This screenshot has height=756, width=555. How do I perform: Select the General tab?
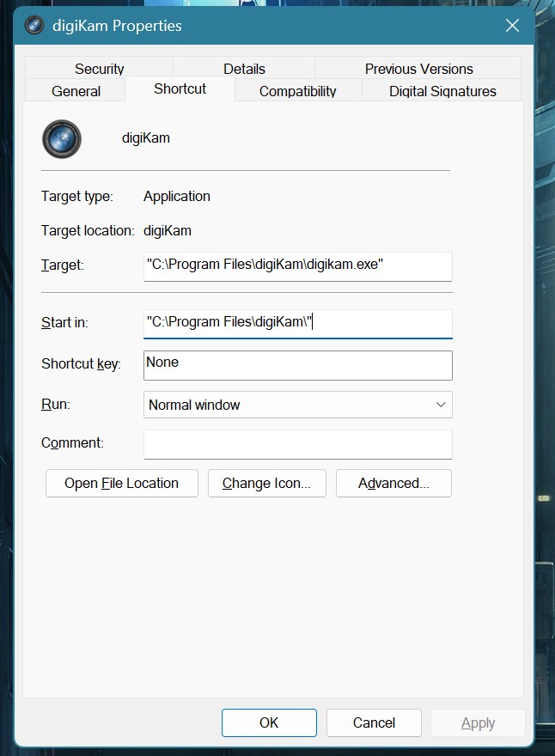click(76, 91)
